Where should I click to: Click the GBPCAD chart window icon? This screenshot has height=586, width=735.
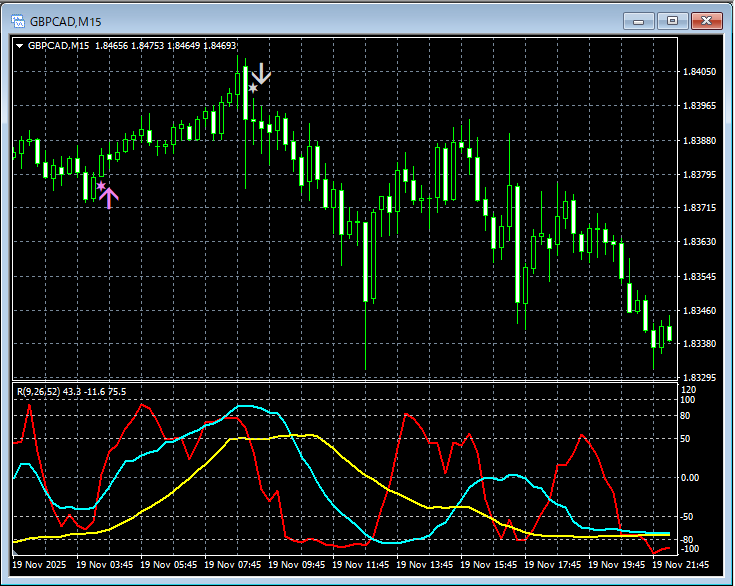pos(18,21)
